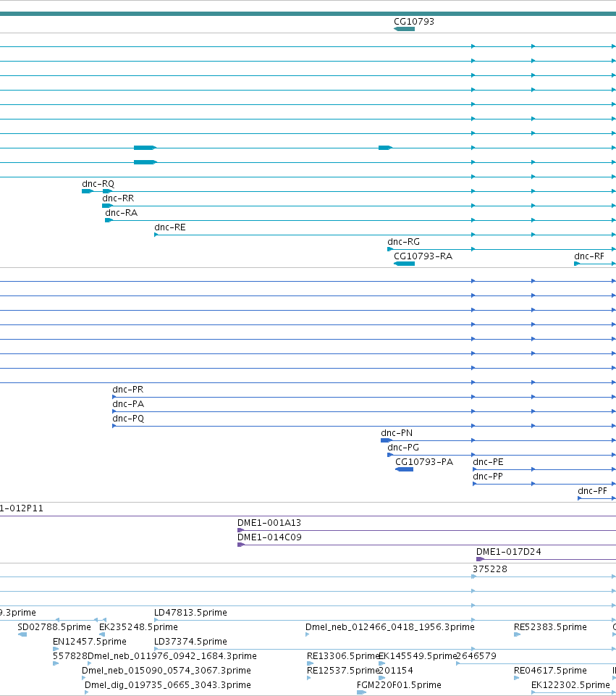Select the SD02788.5prime EST label

(x=54, y=626)
